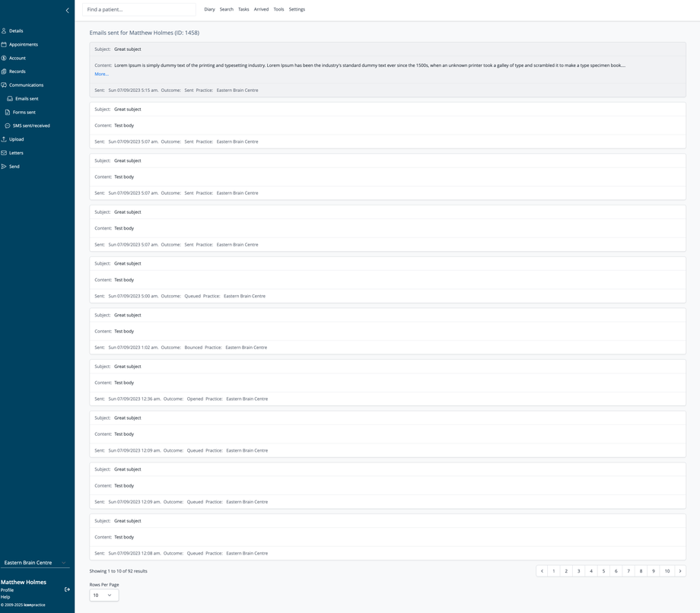Click the Communications chat icon
Viewport: 700px width, 613px height.
coord(4,84)
